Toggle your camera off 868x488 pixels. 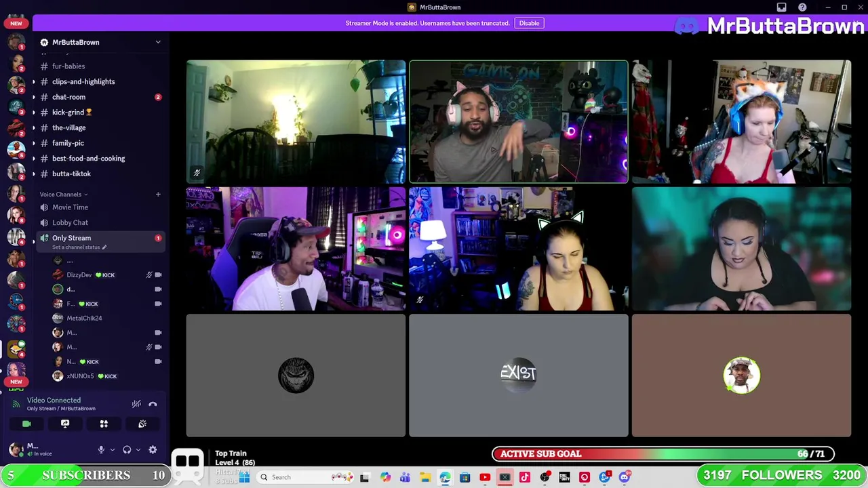(26, 424)
